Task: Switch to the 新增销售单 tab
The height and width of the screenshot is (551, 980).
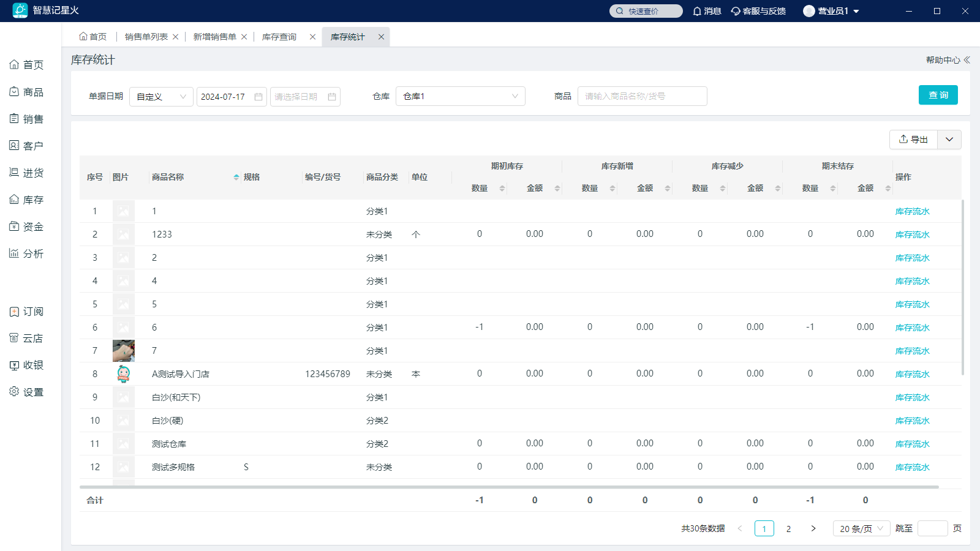Action: click(x=214, y=37)
